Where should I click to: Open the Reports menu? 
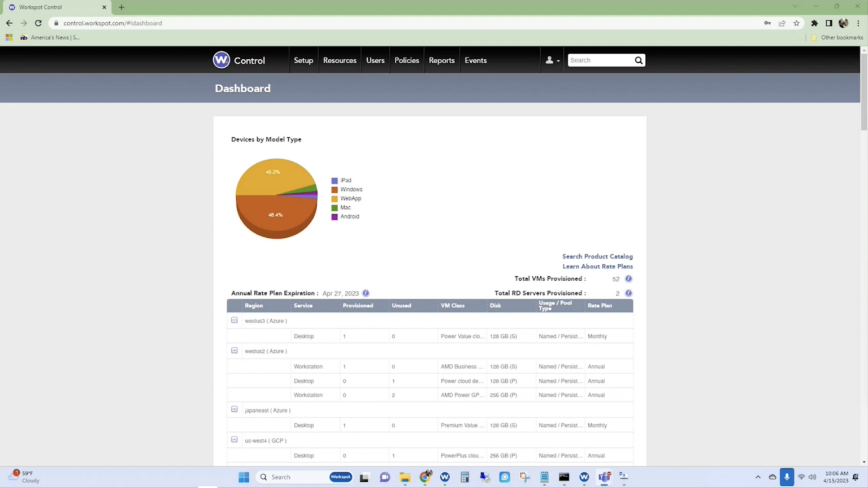[x=441, y=60]
